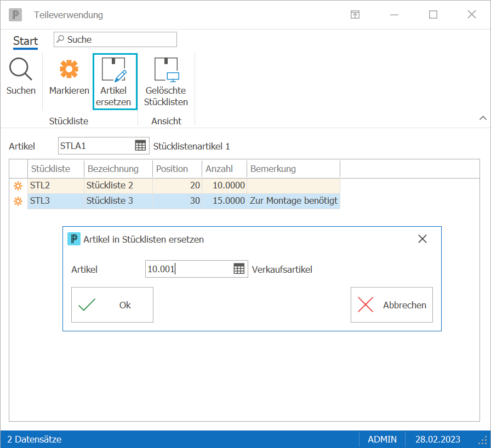Show Gelöschte Stücklisten view

165,82
